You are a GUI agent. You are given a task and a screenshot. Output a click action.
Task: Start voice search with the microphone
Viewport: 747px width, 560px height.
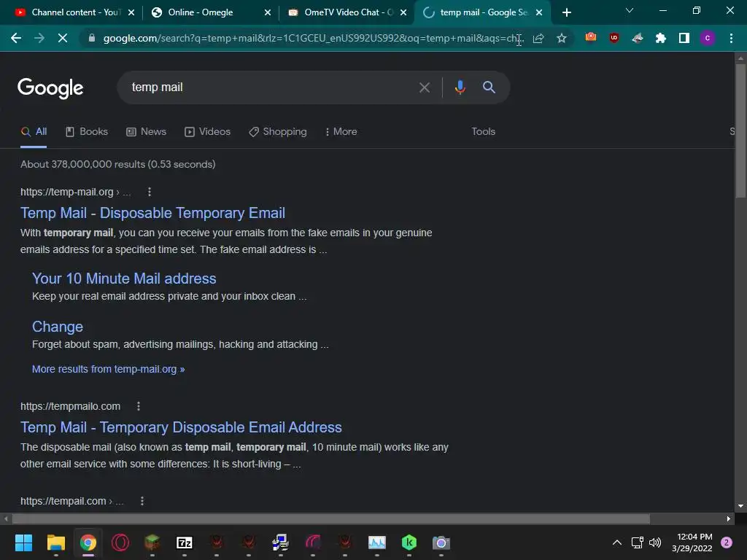(460, 87)
